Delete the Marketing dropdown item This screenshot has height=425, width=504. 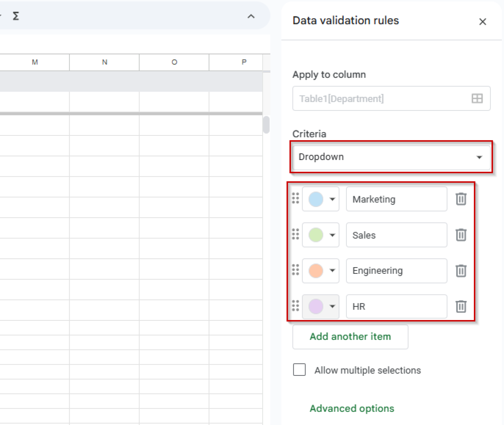[x=461, y=199]
